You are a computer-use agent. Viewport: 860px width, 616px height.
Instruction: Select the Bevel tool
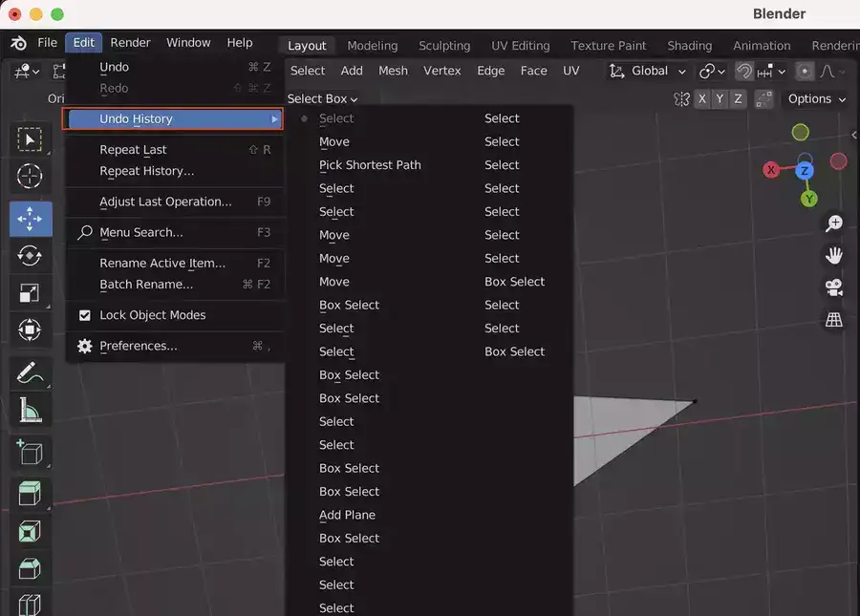pos(31,568)
